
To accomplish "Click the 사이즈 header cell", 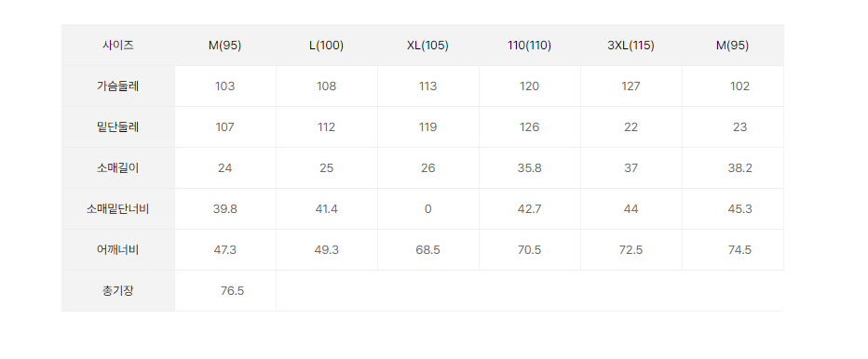I will pyautogui.click(x=118, y=46).
